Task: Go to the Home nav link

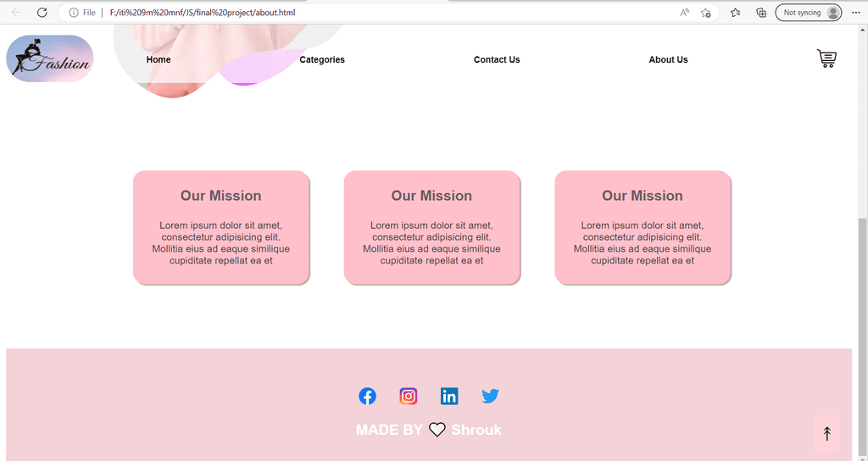Action: [x=159, y=60]
